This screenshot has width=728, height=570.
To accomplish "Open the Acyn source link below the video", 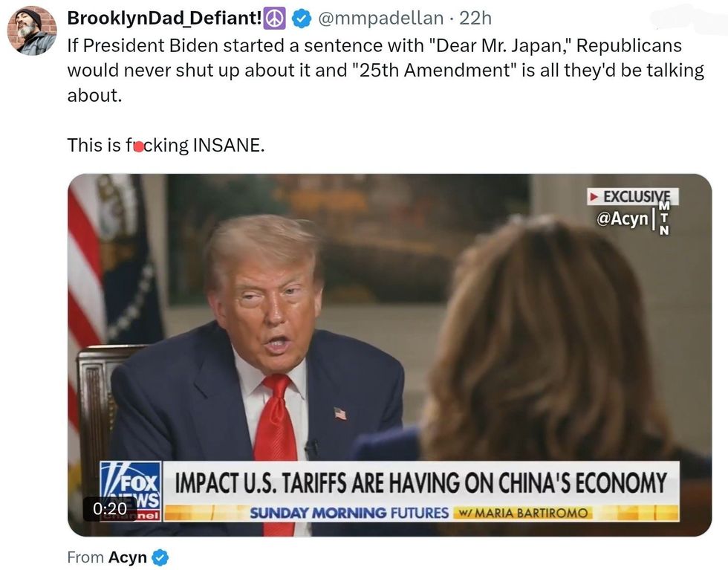I will point(127,557).
